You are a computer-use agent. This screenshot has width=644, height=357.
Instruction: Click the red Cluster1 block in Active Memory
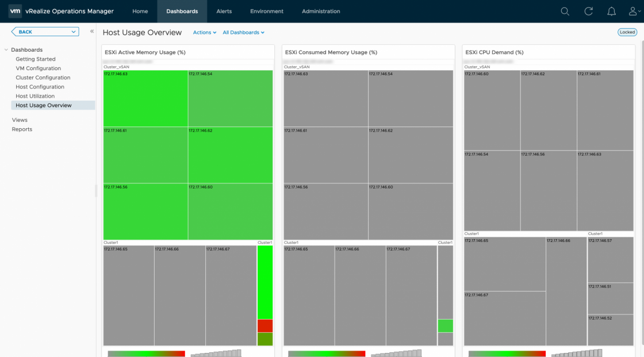(x=264, y=326)
